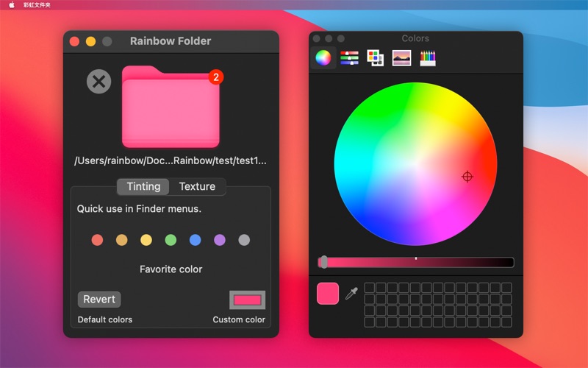Image resolution: width=588 pixels, height=368 pixels.
Task: Click the folder path text
Action: (171, 160)
